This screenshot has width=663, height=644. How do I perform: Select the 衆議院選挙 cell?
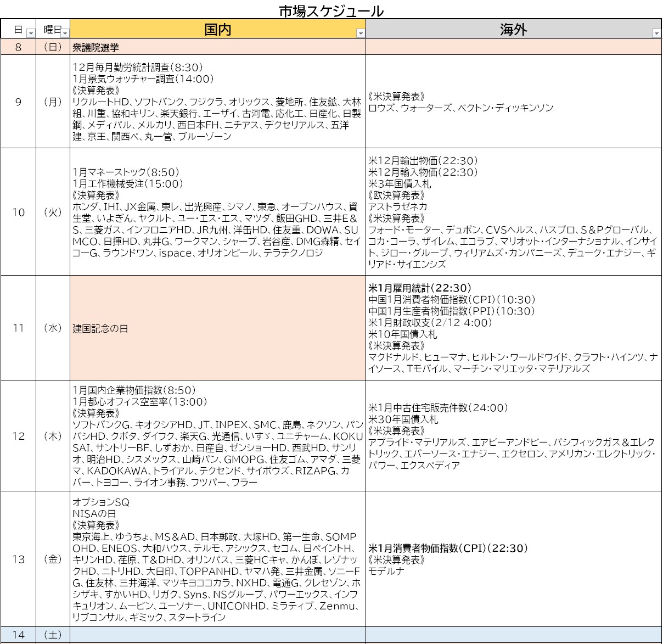[217, 47]
